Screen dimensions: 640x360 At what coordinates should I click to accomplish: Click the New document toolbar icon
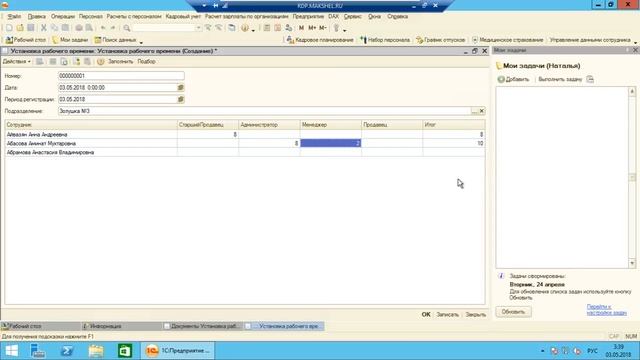[9, 28]
